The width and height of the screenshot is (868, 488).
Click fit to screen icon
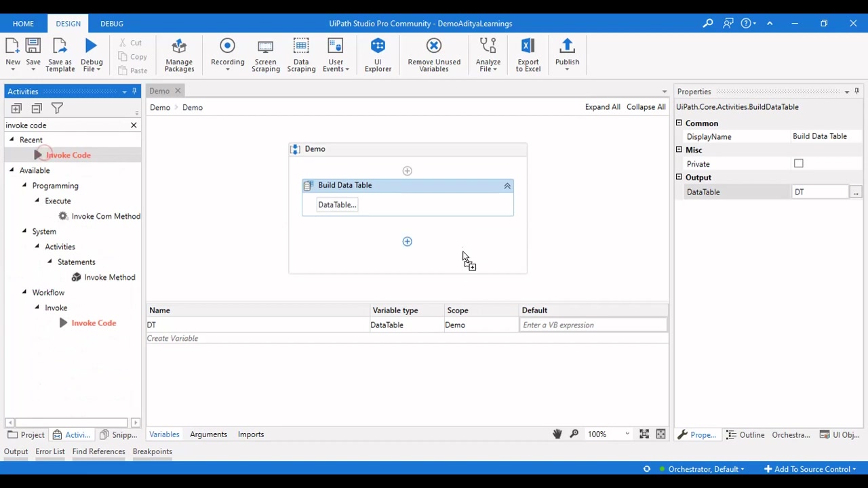[x=644, y=434]
